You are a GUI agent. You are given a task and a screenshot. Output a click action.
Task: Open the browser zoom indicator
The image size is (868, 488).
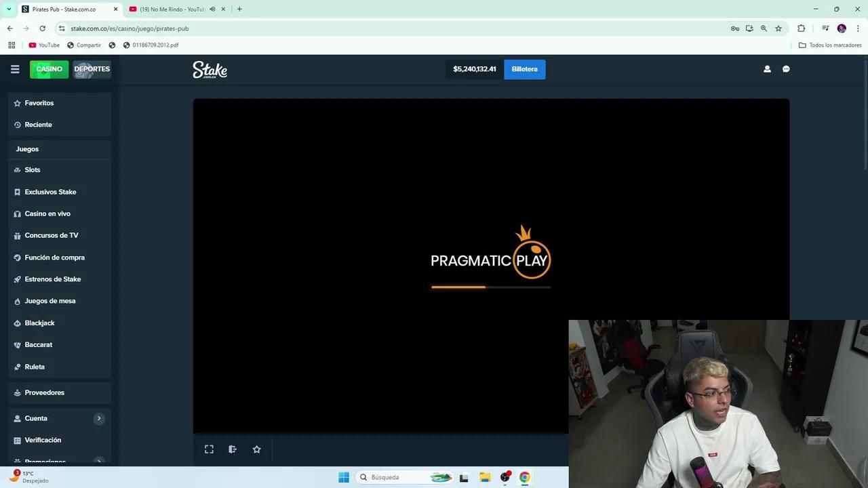coord(764,28)
